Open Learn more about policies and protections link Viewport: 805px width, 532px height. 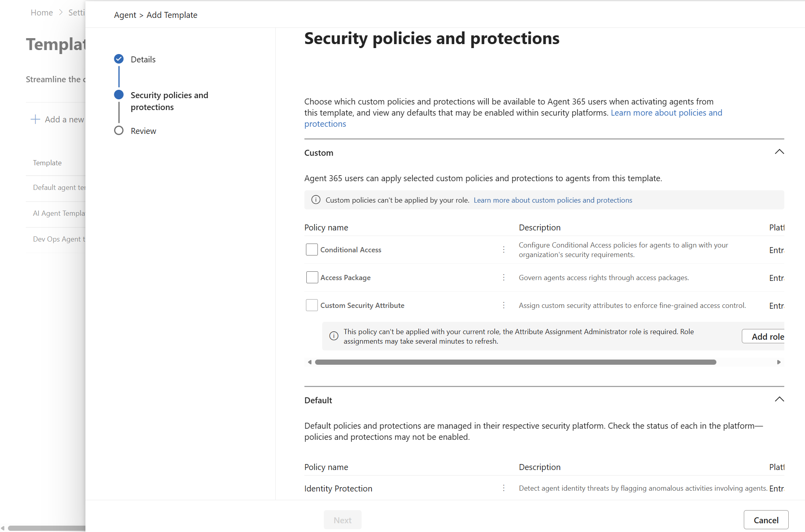pos(666,113)
